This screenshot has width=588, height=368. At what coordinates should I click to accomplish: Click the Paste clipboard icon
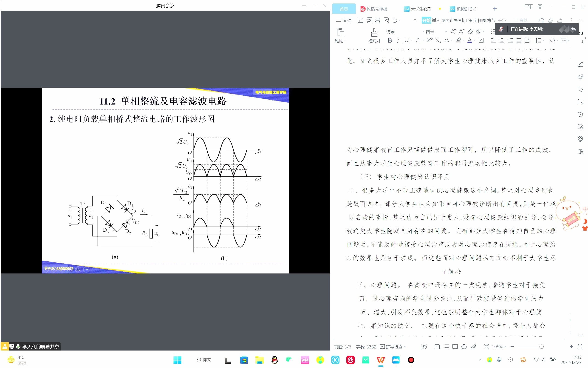pyautogui.click(x=340, y=32)
